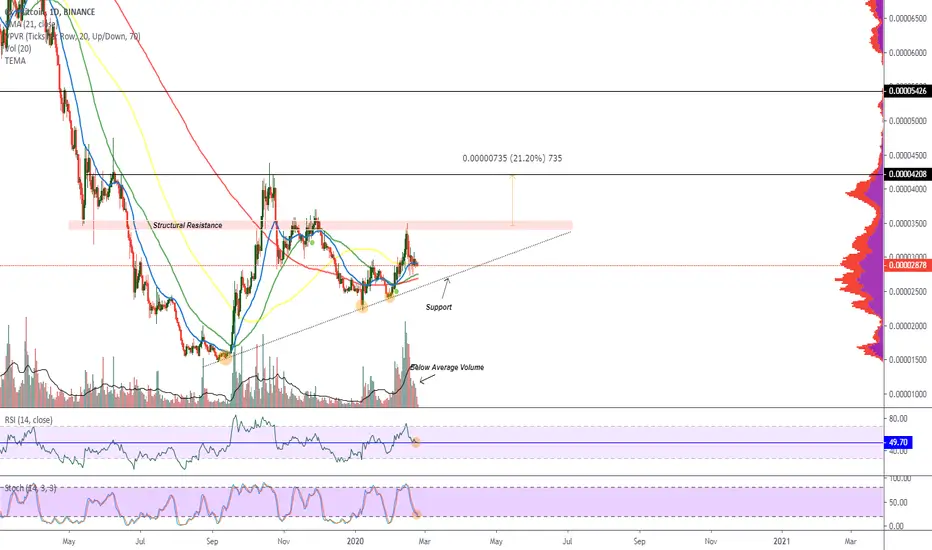
Task: Click the 80.00 label on the RSI scale
Action: [898, 419]
